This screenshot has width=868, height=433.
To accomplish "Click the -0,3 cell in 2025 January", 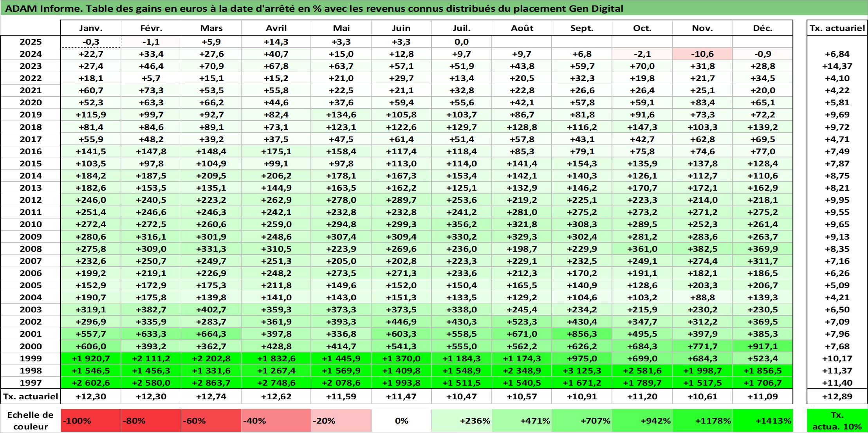I will coord(91,42).
